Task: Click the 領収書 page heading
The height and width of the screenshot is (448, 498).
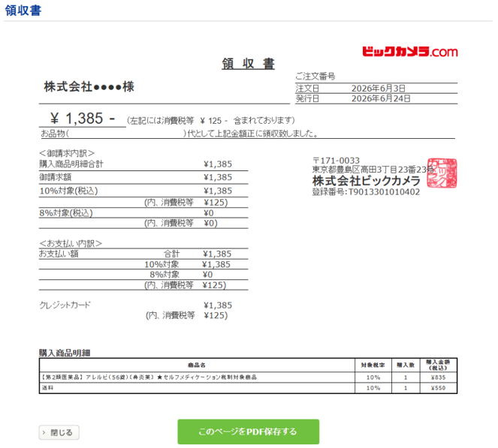Action: click(x=23, y=11)
